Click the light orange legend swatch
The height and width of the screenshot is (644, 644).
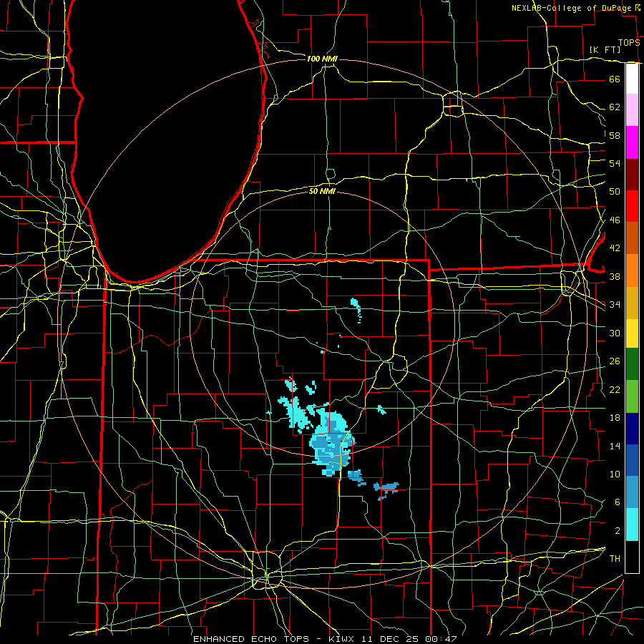632,270
